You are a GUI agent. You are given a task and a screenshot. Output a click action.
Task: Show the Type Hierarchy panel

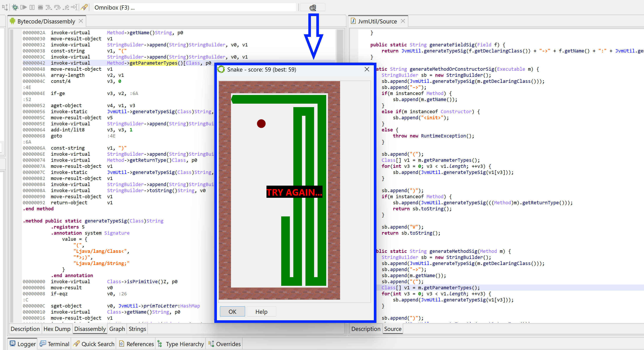click(x=181, y=344)
